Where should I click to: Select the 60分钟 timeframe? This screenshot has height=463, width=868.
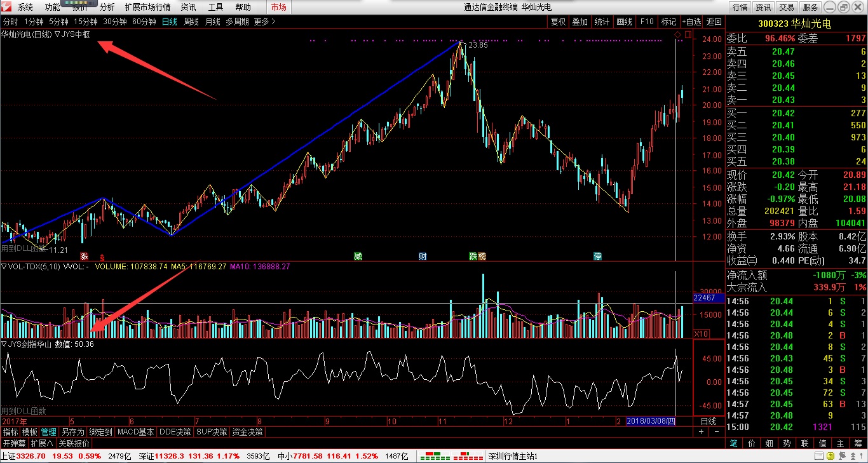(144, 22)
